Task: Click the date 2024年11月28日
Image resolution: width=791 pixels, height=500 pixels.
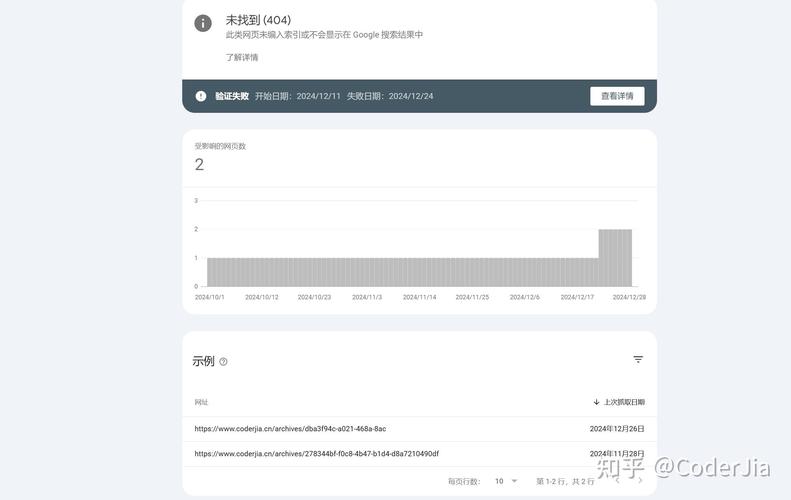Action: [x=617, y=454]
